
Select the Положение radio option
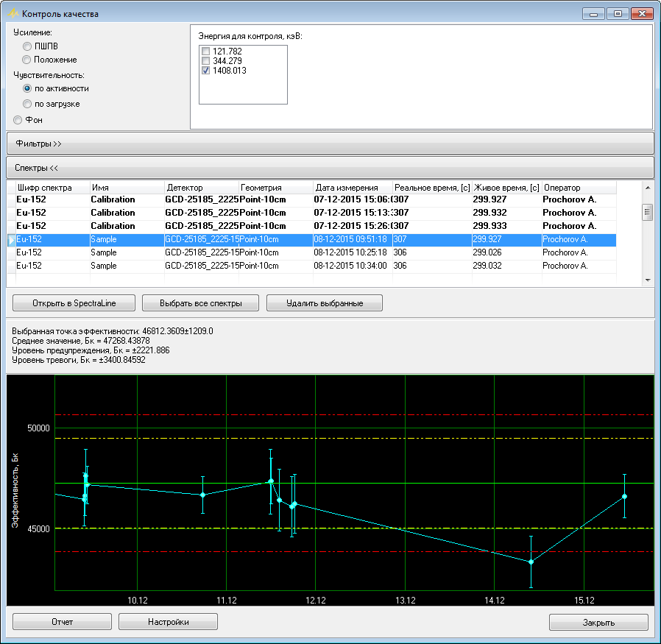pos(27,60)
